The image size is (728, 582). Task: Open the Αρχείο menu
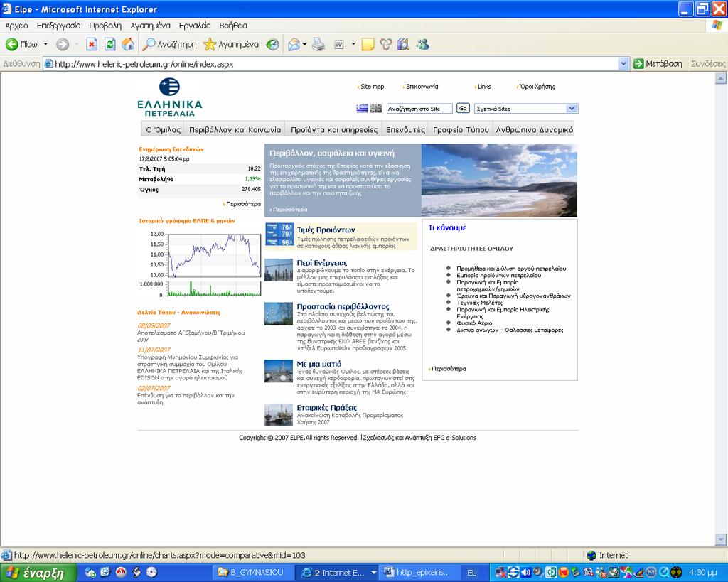tap(17, 26)
